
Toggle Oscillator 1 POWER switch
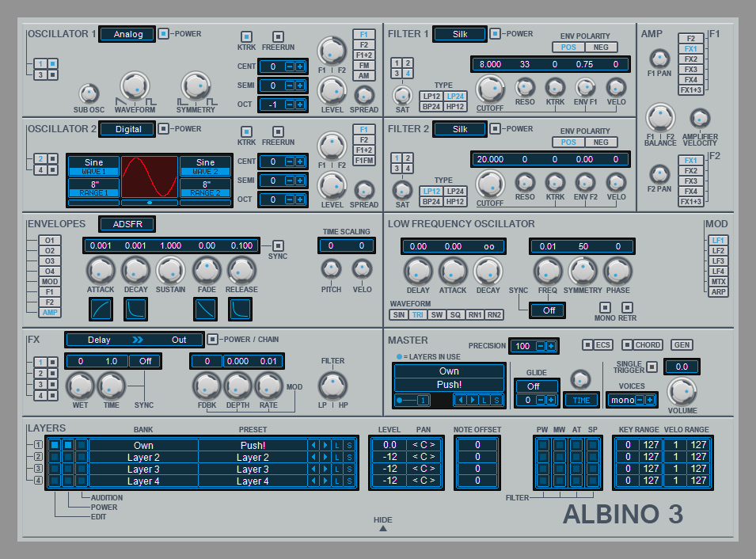(x=163, y=34)
